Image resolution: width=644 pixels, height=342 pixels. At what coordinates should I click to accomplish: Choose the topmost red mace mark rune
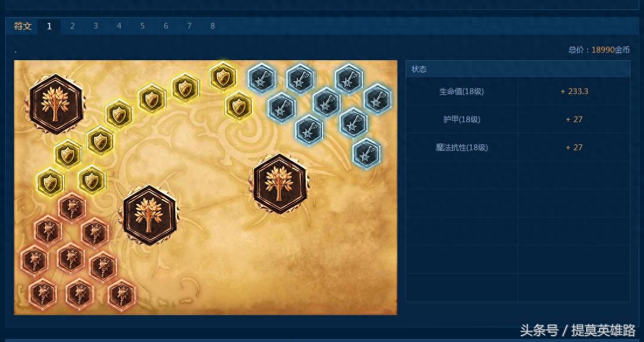pyautogui.click(x=72, y=208)
